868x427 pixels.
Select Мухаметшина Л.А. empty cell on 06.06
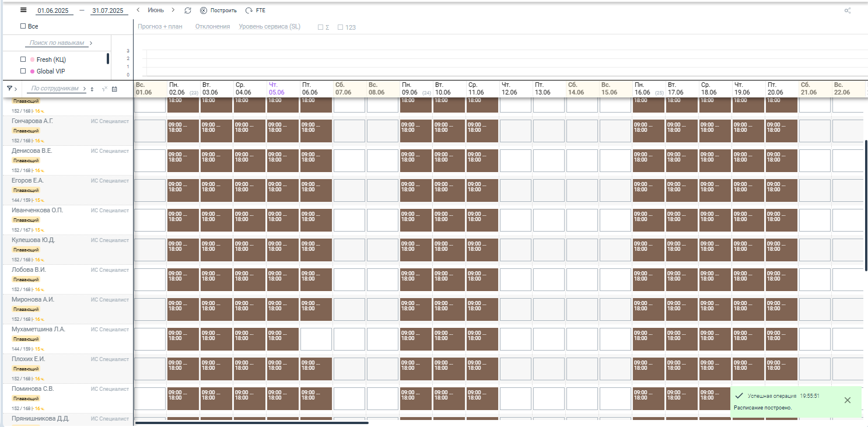(316, 339)
